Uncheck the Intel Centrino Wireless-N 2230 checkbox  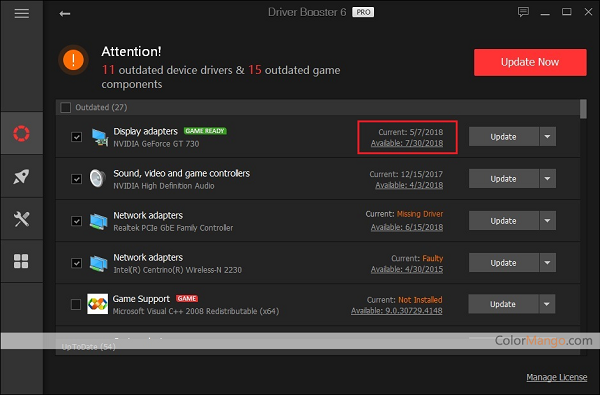[x=77, y=263]
